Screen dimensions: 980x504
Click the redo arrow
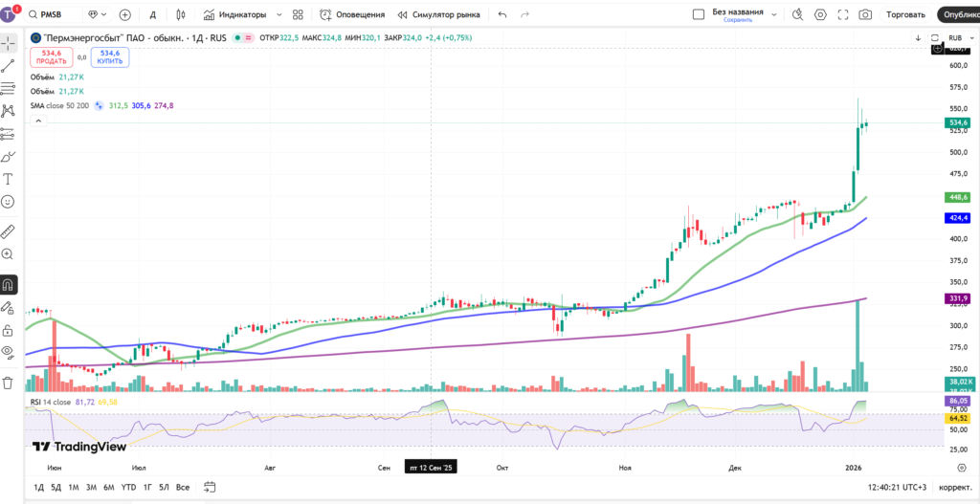(x=525, y=14)
